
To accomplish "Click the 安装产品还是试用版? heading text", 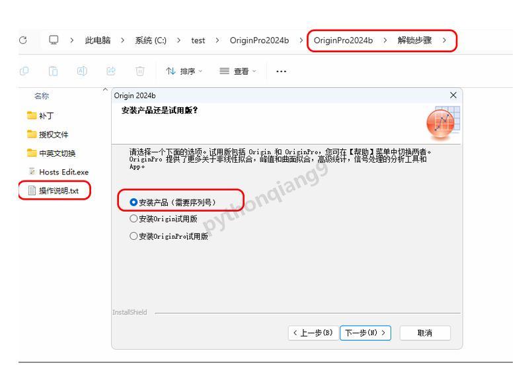I will click(x=159, y=110).
